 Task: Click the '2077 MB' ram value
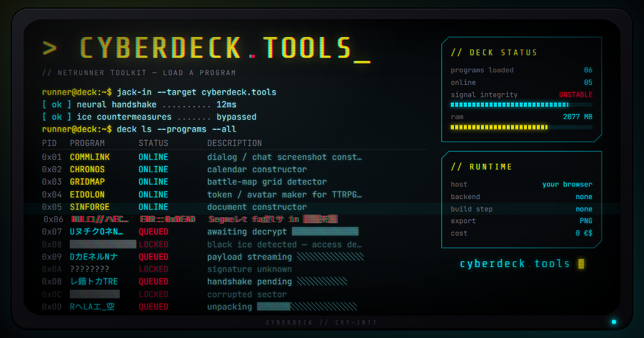tap(577, 117)
